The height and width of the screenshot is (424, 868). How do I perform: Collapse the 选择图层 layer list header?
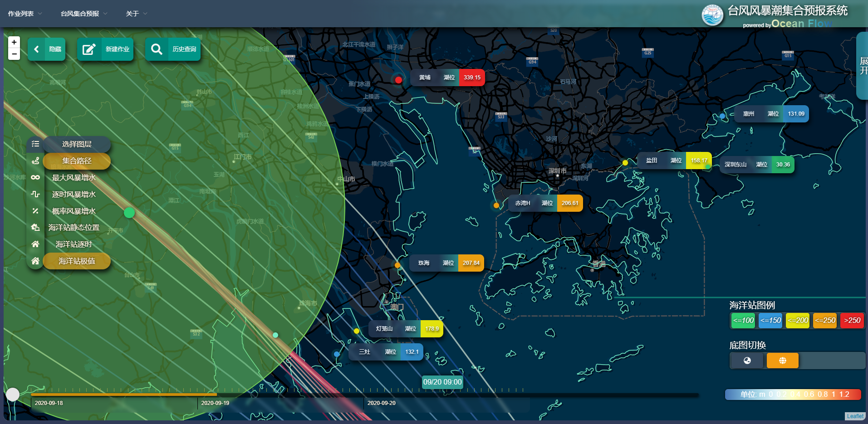[x=77, y=144]
